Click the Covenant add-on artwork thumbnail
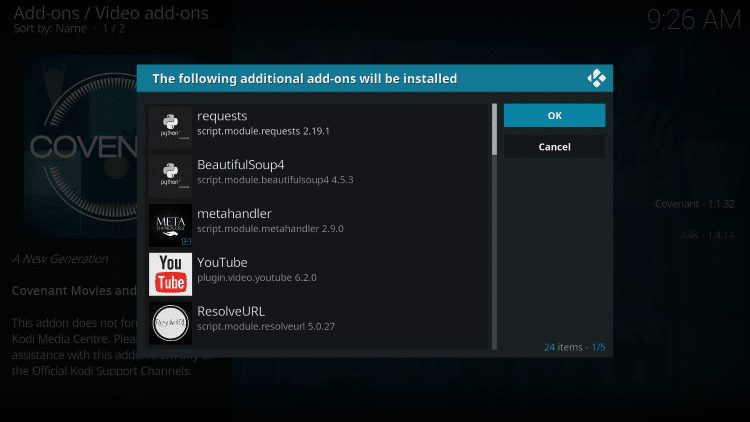 click(x=81, y=146)
